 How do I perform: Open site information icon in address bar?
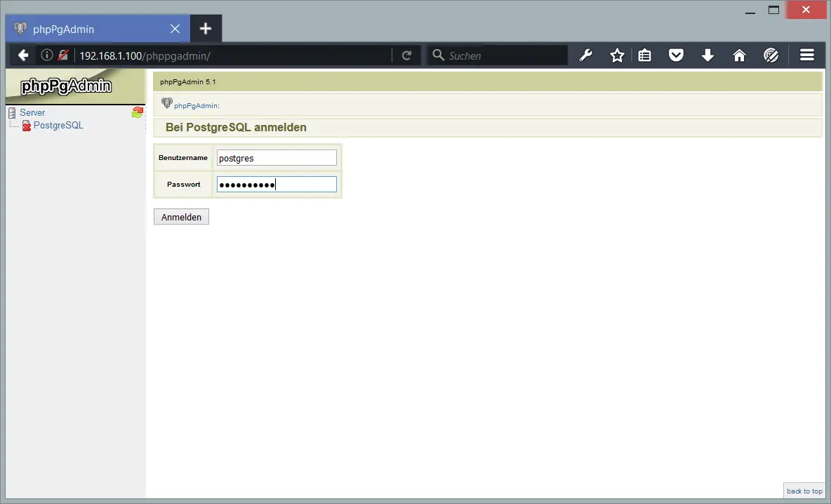[x=46, y=55]
